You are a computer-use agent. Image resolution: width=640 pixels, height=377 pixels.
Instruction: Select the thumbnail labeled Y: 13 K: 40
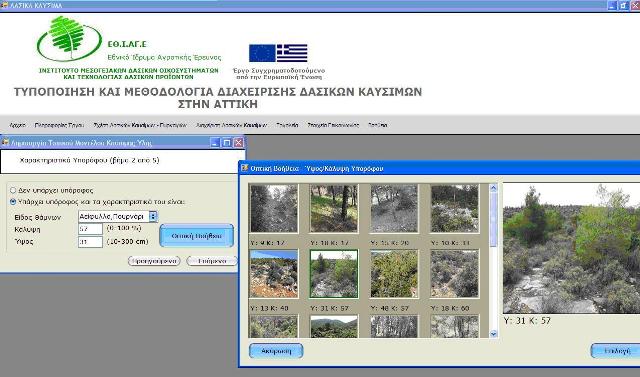(x=273, y=274)
